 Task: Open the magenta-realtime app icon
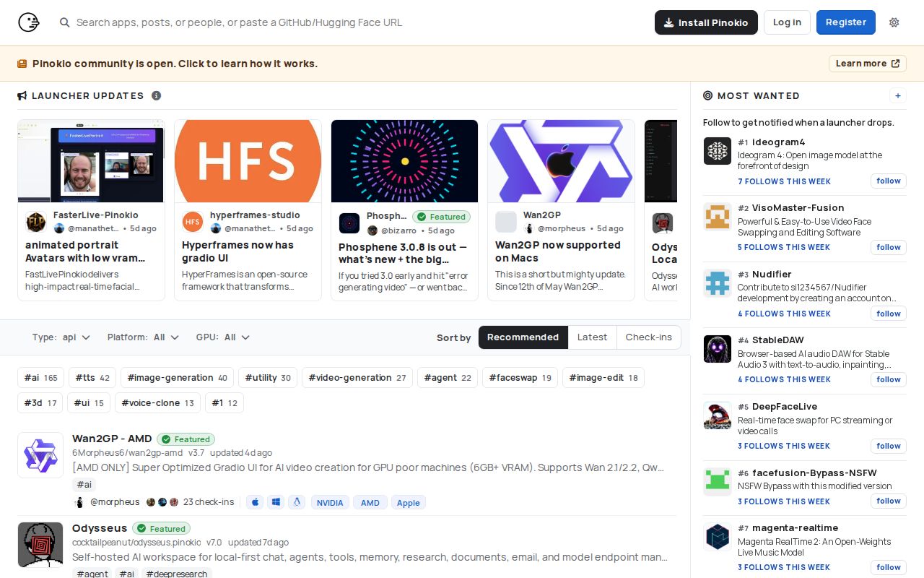(718, 536)
